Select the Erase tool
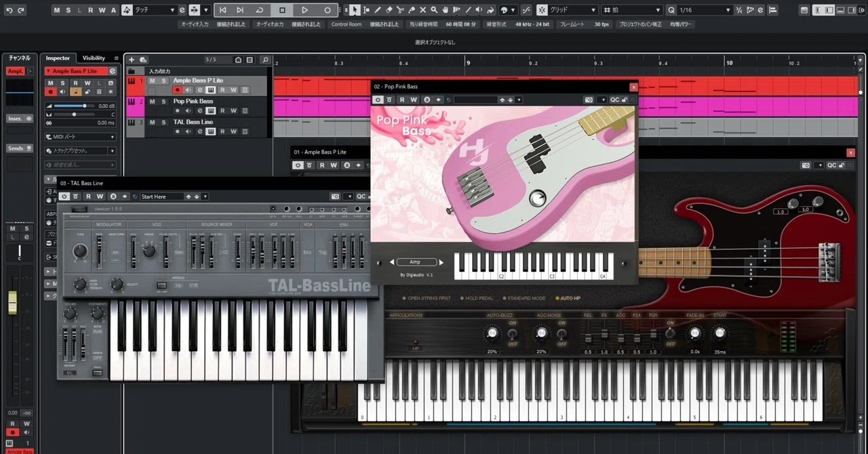868x454 pixels. tap(389, 10)
